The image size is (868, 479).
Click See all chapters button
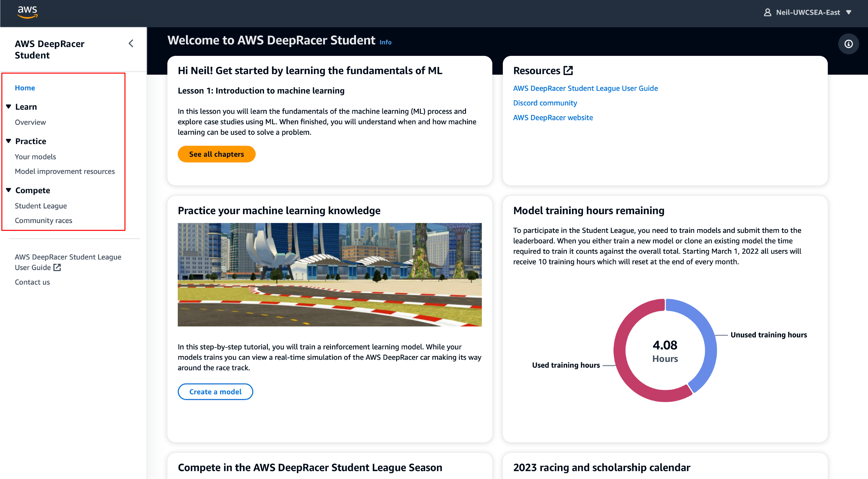click(216, 154)
